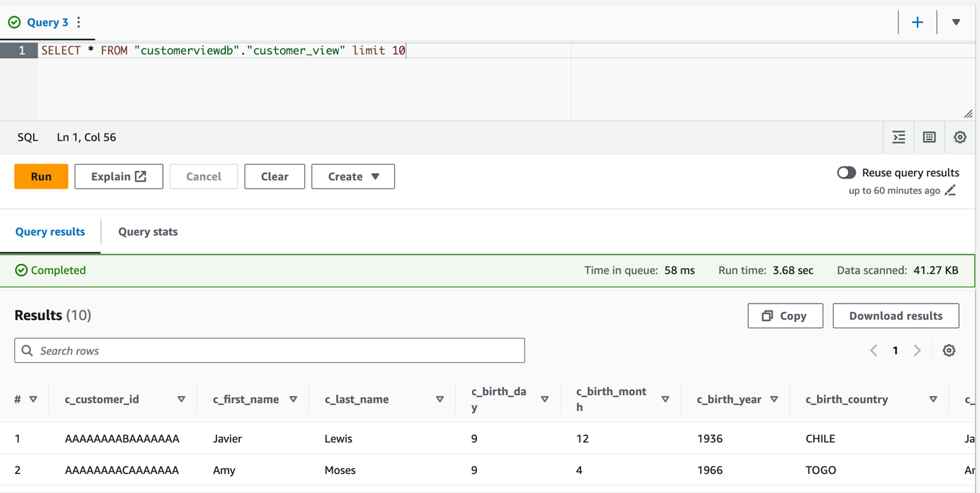Viewport: 980px width, 493px height.
Task: Sort by c_birth_year column arrow
Action: 774,399
